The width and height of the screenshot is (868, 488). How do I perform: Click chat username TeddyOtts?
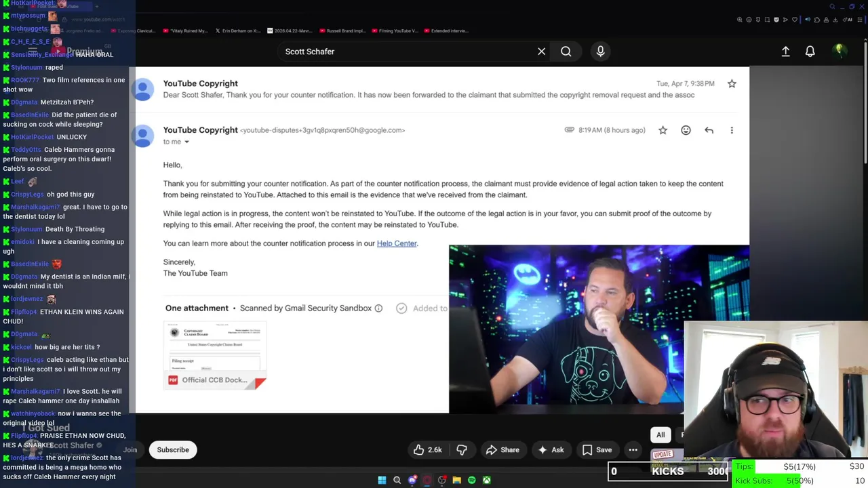[x=26, y=150]
